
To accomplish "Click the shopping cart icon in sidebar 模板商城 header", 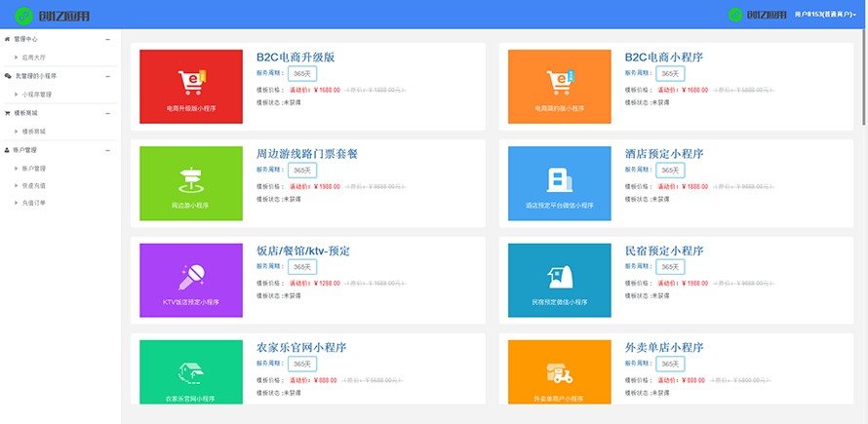I will click(7, 113).
